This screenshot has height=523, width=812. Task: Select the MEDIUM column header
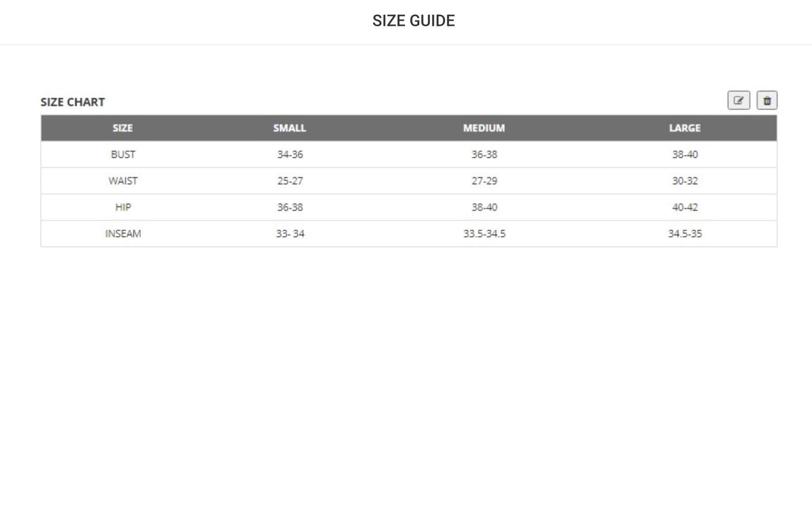coord(484,128)
